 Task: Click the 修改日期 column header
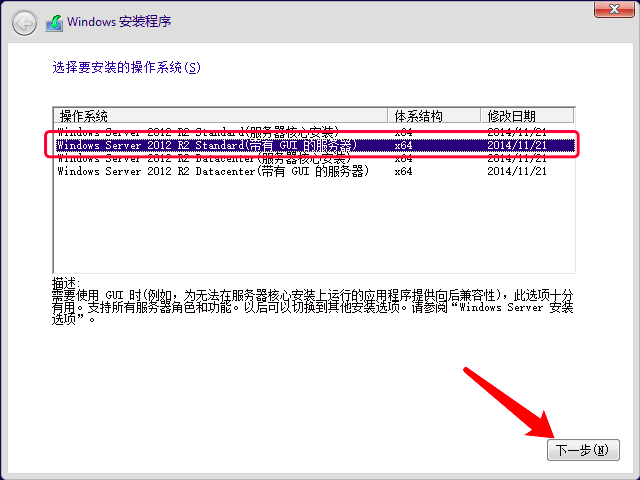527,116
